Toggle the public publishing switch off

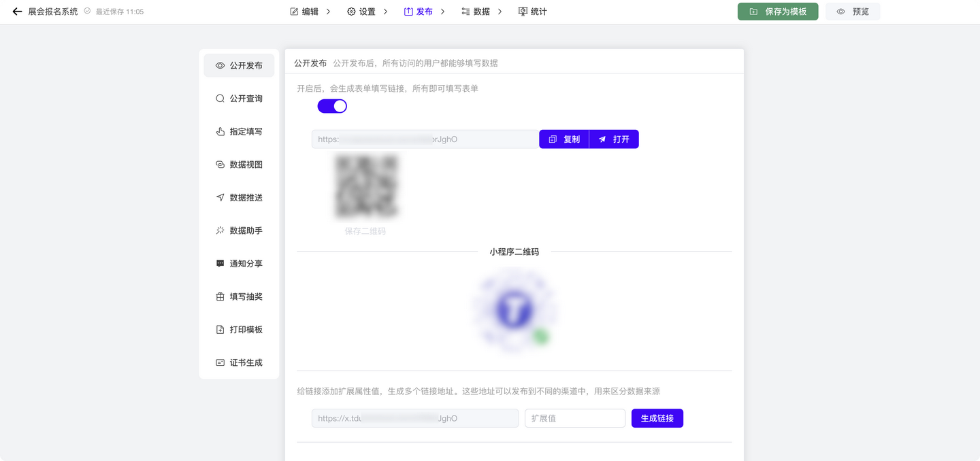pyautogui.click(x=332, y=106)
